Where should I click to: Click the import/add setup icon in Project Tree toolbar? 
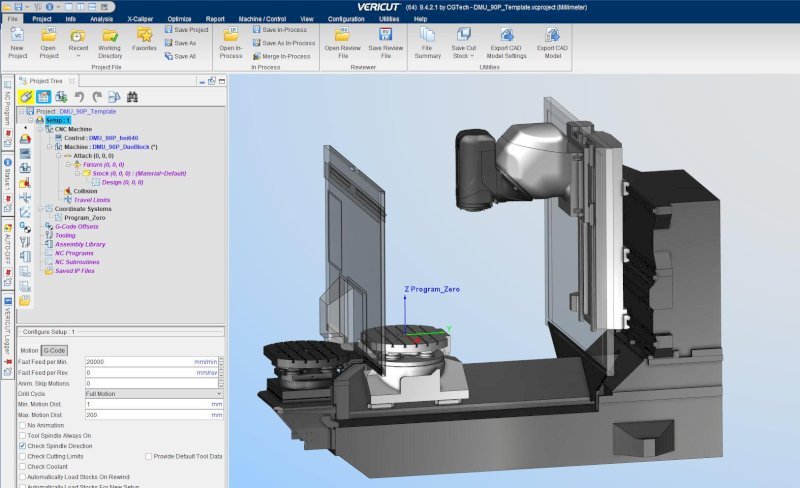pos(61,96)
